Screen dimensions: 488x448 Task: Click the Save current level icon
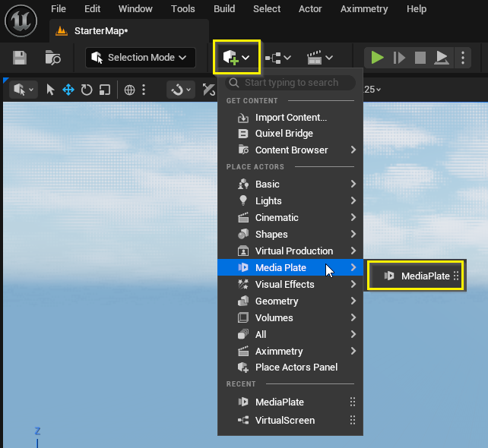point(20,58)
